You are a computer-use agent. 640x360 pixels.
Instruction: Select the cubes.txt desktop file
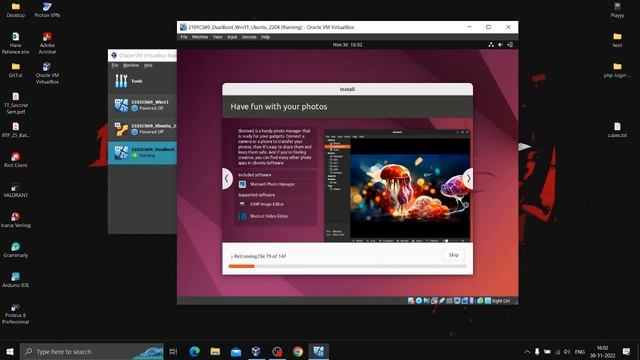[617, 130]
